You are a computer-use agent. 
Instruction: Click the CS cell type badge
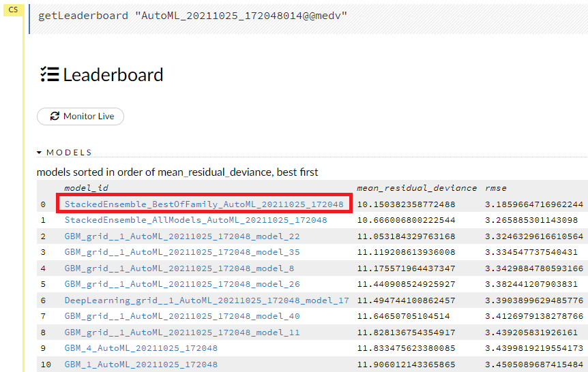(13, 10)
